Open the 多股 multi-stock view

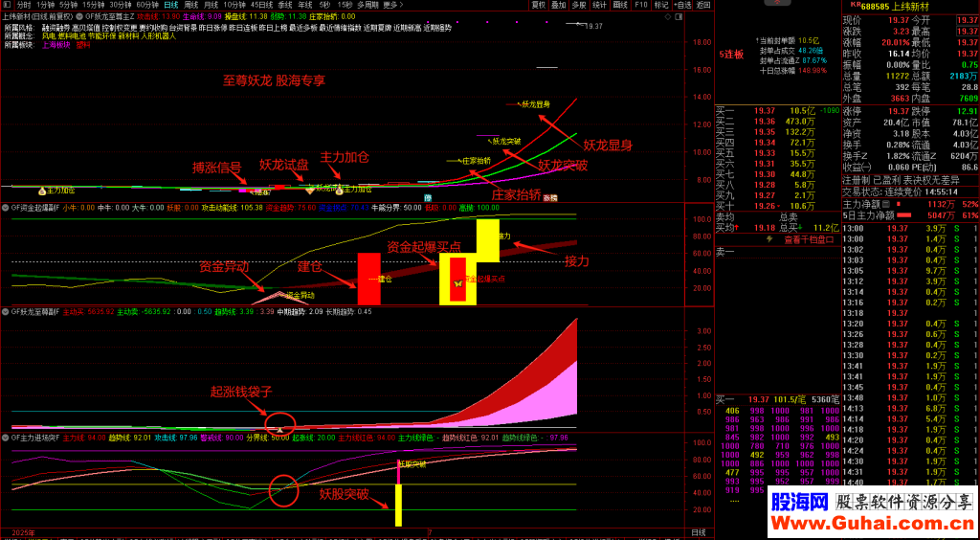(x=579, y=5)
